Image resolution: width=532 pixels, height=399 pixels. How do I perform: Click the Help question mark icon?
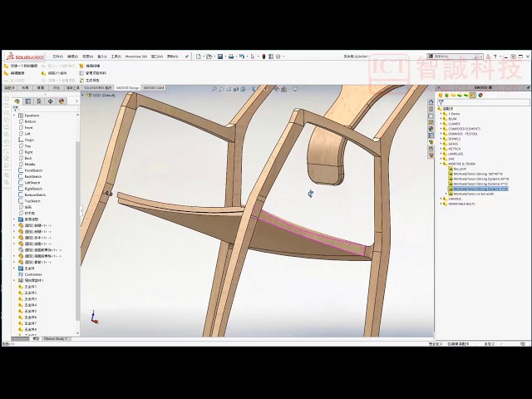point(495,57)
